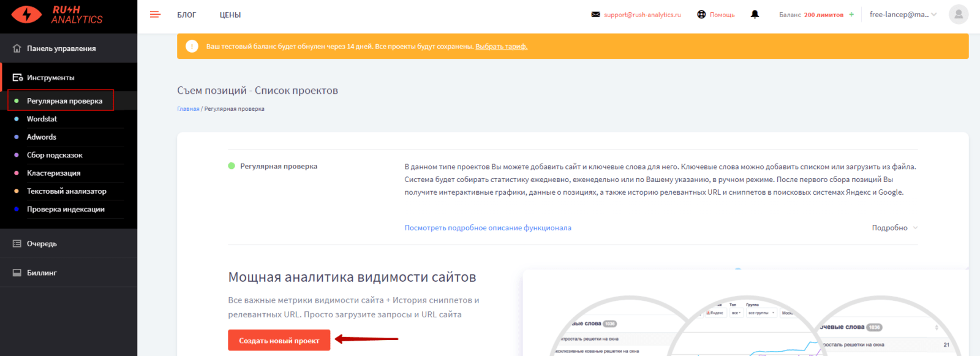
Task: Click the user avatar icon
Action: pos(959,14)
